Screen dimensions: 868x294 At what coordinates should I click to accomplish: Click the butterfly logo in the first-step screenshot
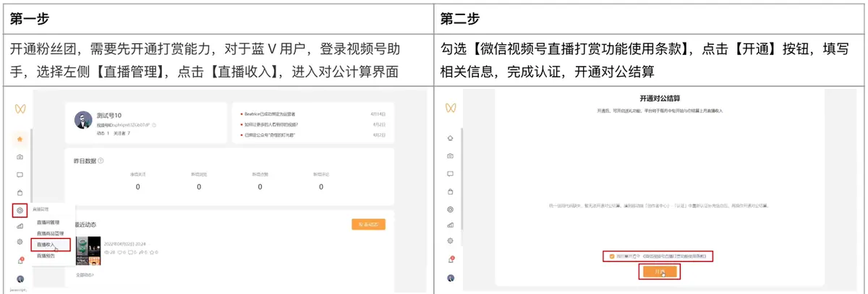point(20,109)
